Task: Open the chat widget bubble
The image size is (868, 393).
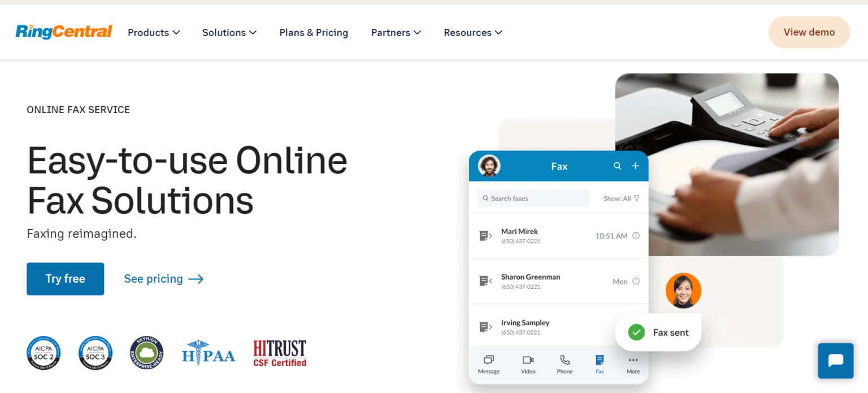Action: [835, 360]
